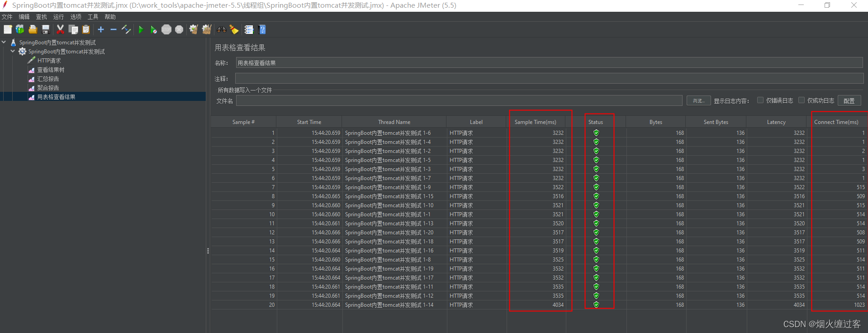Click the split pane divider handle

pos(208,250)
